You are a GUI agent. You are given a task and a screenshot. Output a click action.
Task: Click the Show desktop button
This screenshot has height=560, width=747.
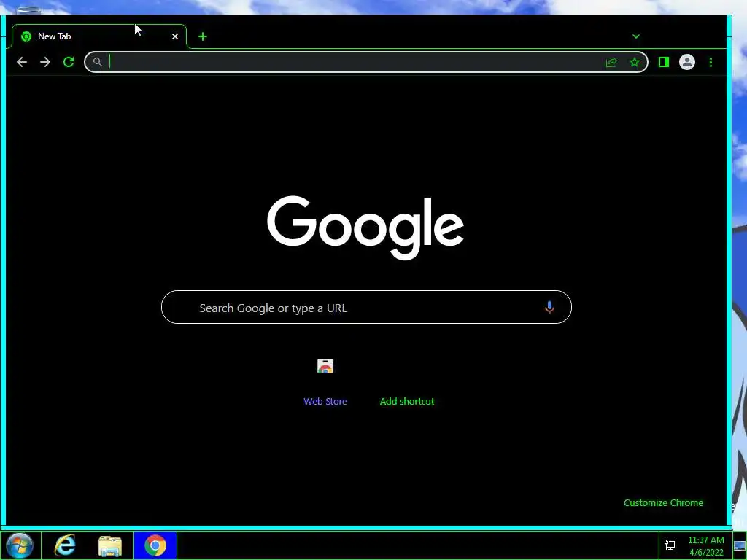pyautogui.click(x=740, y=545)
